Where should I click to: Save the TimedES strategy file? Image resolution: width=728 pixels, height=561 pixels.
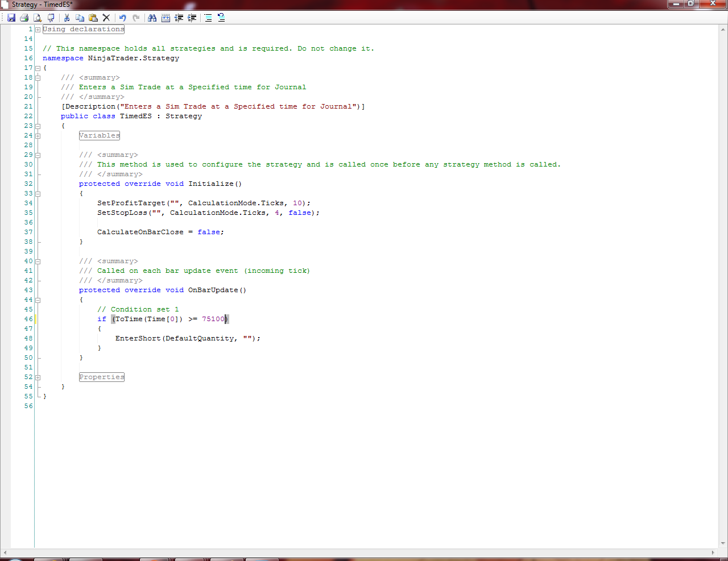(x=11, y=18)
